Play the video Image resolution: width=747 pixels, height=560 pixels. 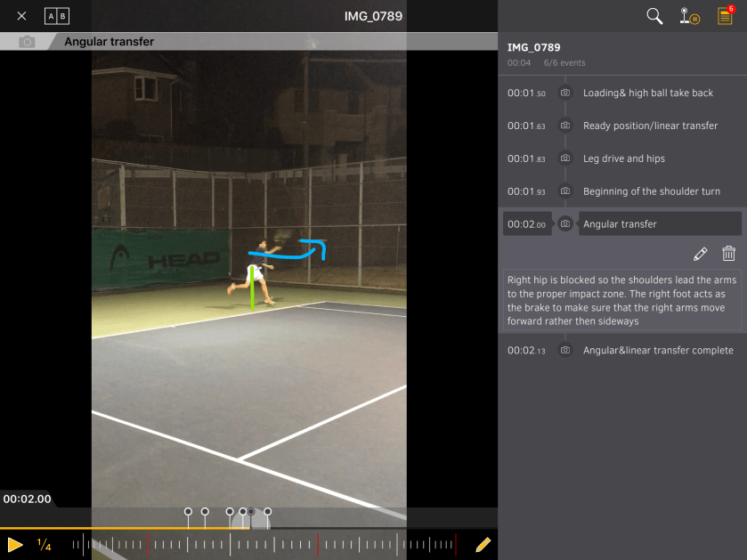[x=15, y=544]
